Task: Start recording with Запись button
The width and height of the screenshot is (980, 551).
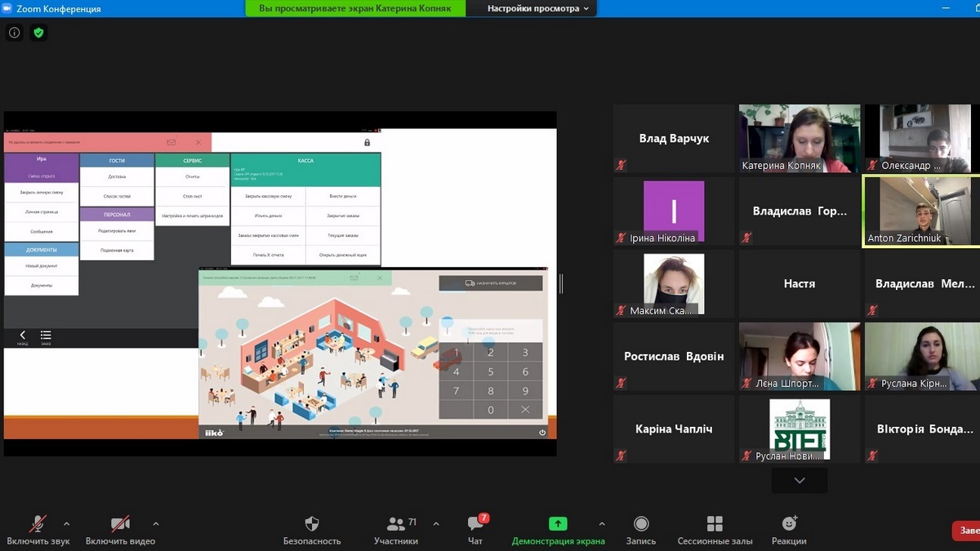Action: coord(641,530)
